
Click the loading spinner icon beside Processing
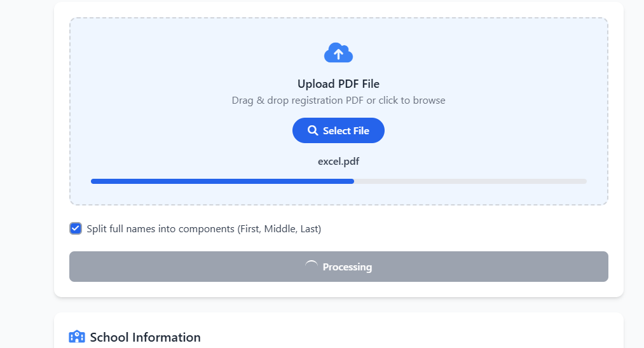coord(312,267)
